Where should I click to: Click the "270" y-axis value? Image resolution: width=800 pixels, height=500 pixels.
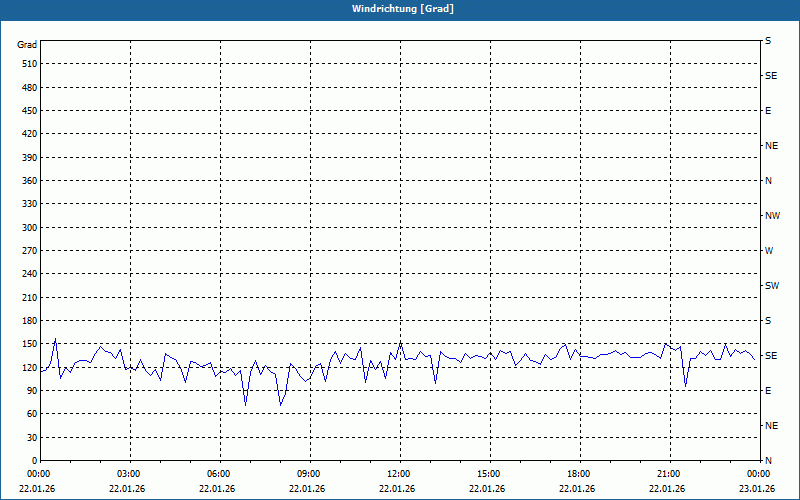point(30,251)
